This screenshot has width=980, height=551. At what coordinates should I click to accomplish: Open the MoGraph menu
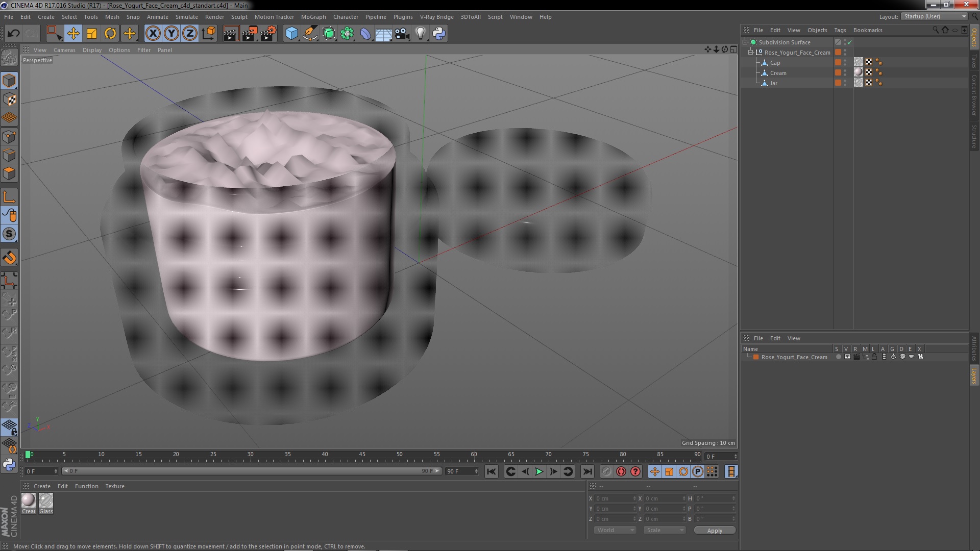[x=313, y=17]
